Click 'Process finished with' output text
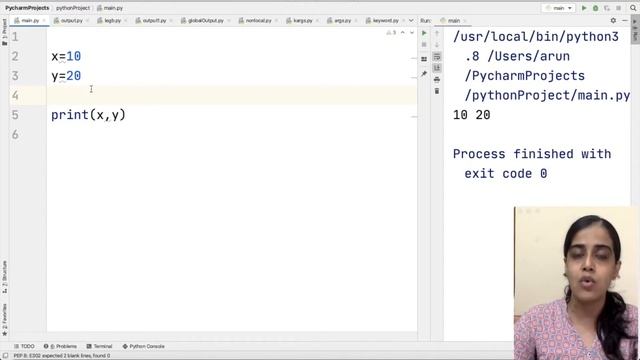This screenshot has width=640, height=360. pyautogui.click(x=532, y=154)
